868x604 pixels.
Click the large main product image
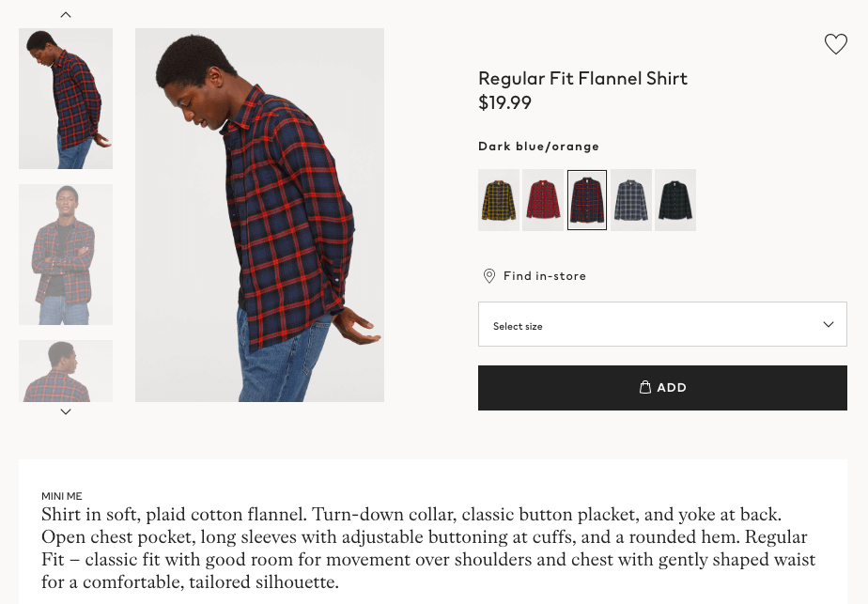tap(259, 214)
